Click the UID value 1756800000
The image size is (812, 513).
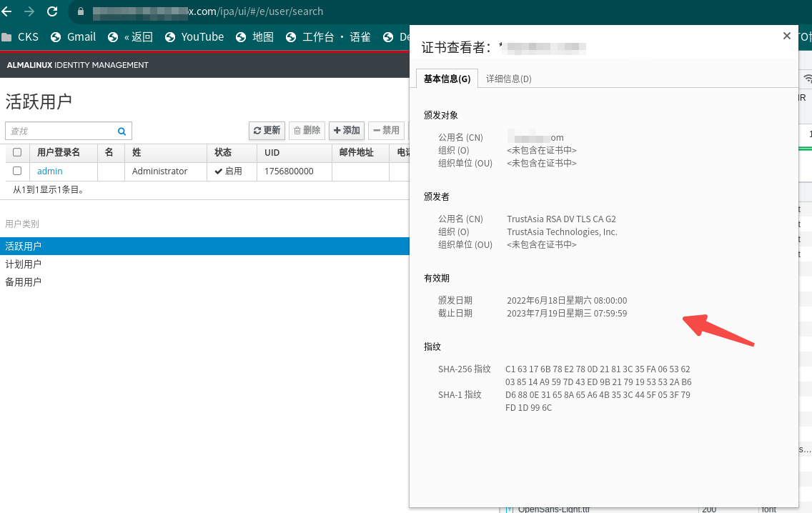pyautogui.click(x=289, y=171)
